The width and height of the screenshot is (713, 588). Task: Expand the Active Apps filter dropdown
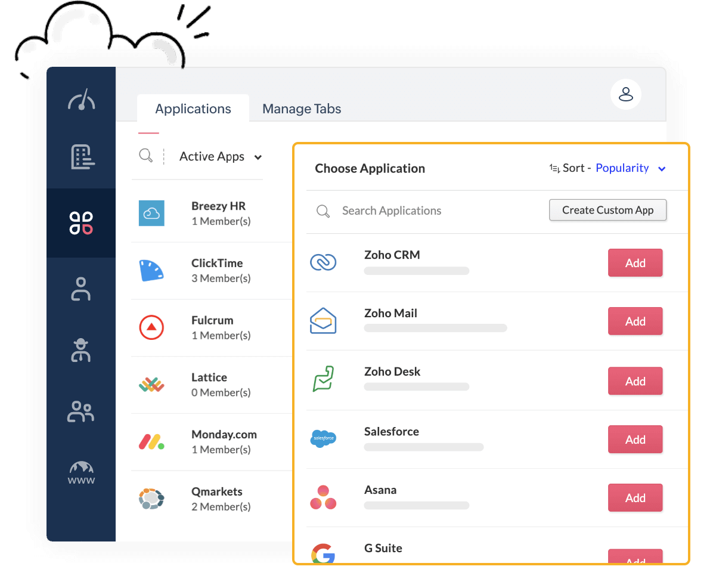coord(221,156)
